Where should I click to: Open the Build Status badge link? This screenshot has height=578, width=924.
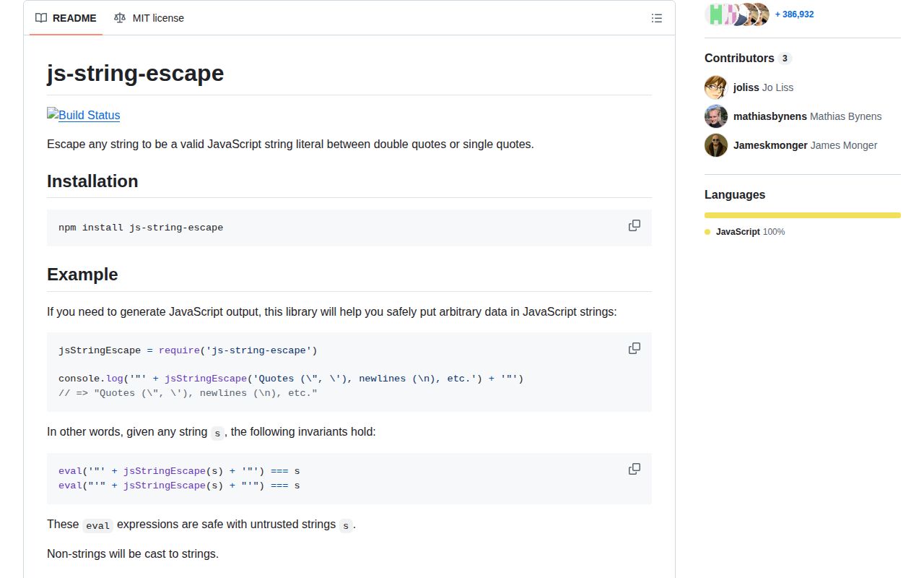[x=84, y=115]
